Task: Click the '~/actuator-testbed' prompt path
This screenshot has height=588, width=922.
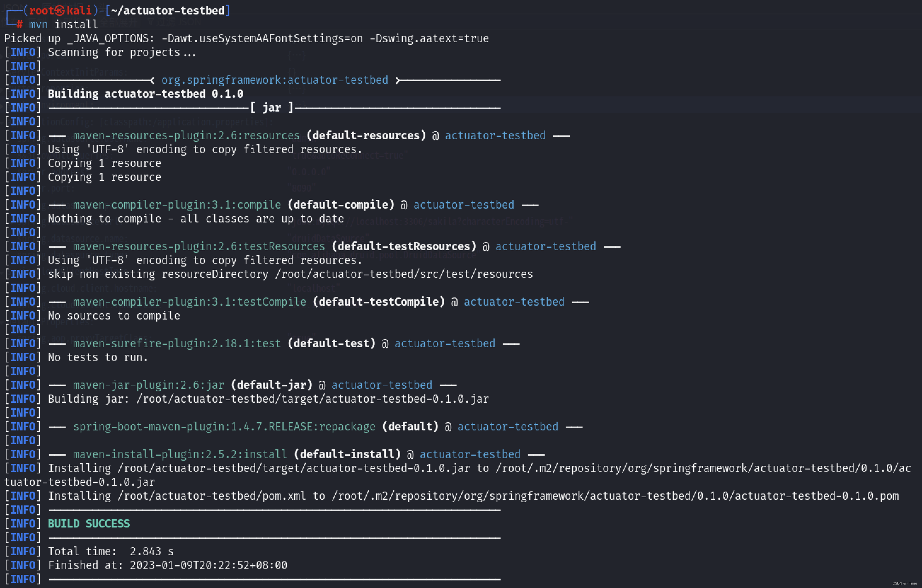Action: point(168,10)
